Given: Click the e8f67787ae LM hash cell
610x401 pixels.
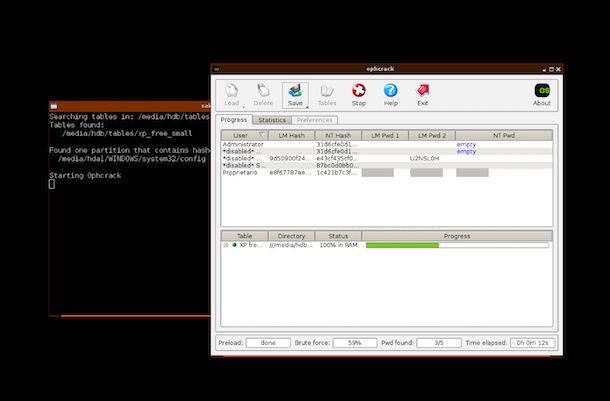Looking at the screenshot, I should (290, 172).
